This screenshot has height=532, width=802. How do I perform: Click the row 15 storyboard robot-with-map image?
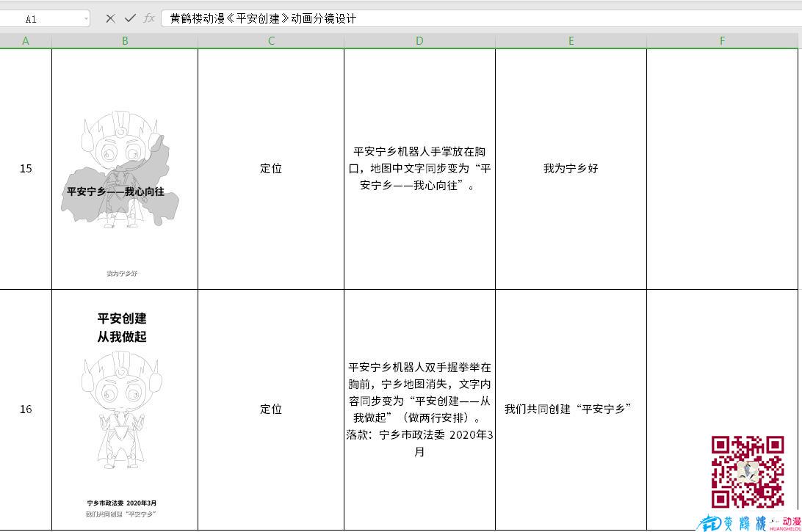point(120,170)
